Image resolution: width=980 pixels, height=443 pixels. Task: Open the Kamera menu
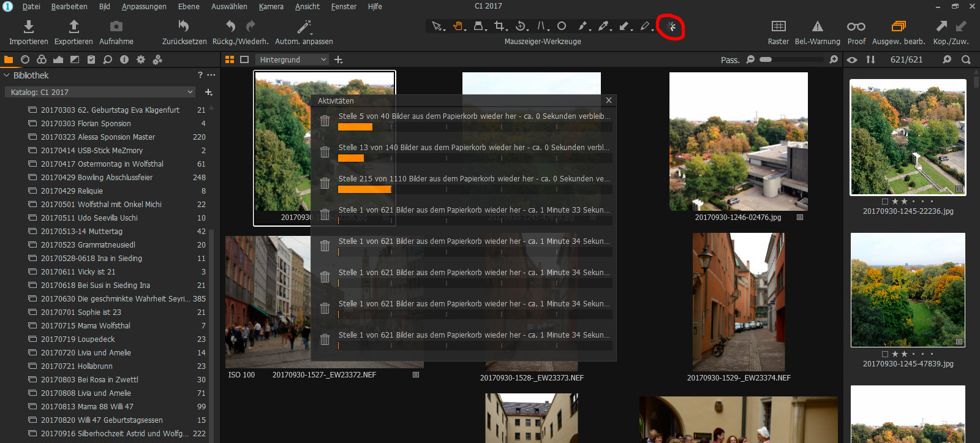coord(271,6)
